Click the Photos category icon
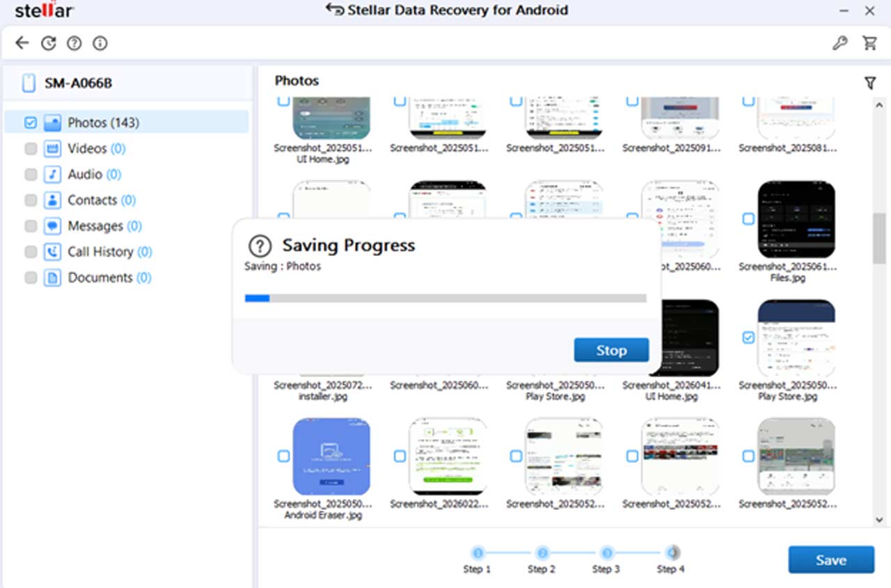The image size is (891, 588). pos(52,123)
